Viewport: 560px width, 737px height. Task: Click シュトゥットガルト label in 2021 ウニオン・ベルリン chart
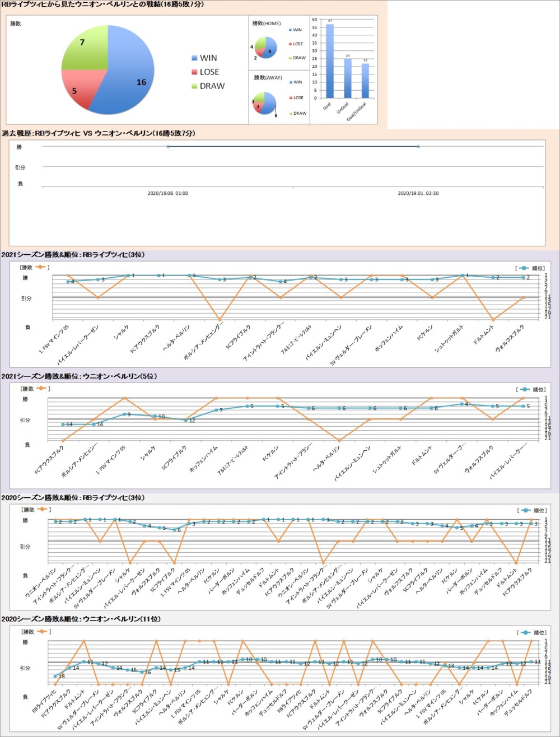tap(387, 460)
